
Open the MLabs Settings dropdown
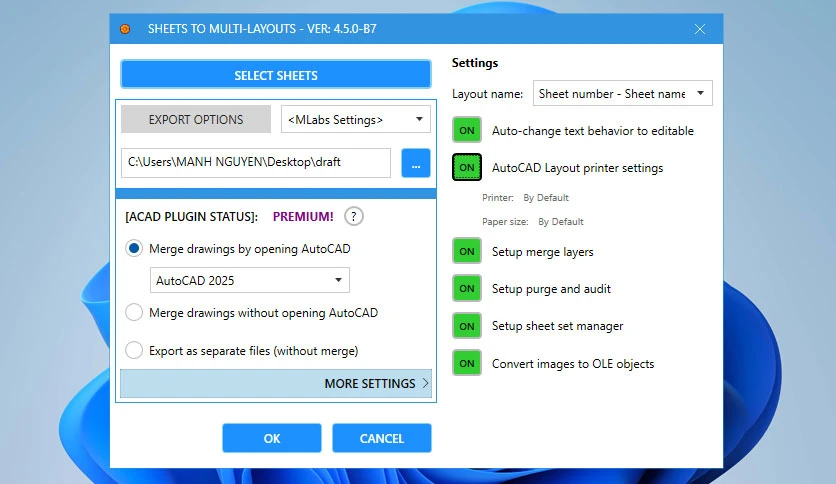(356, 119)
